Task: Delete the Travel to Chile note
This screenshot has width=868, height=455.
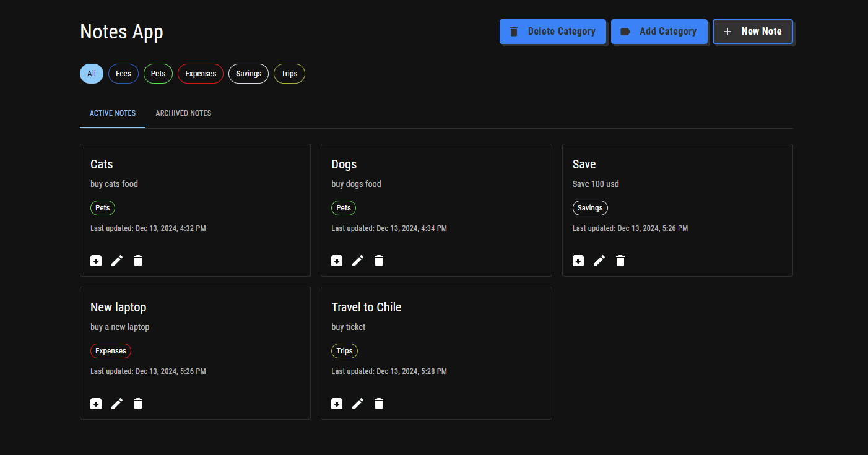Action: 378,404
